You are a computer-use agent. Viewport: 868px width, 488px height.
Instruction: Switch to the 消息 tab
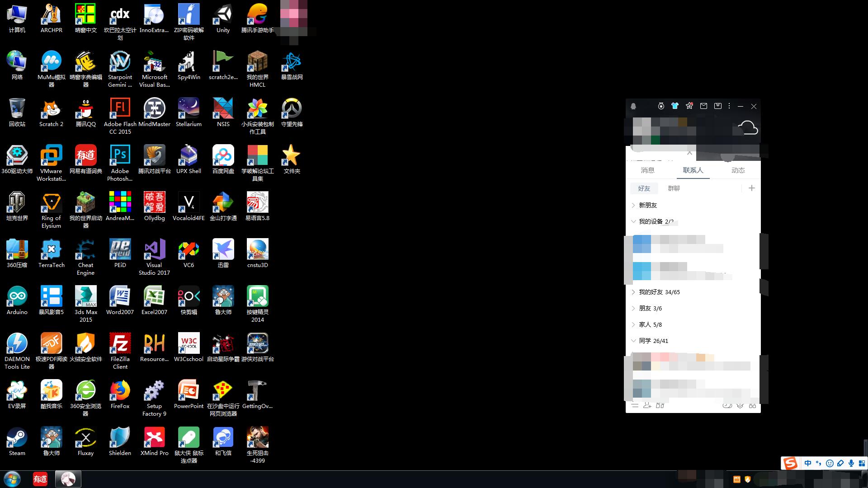pos(647,170)
